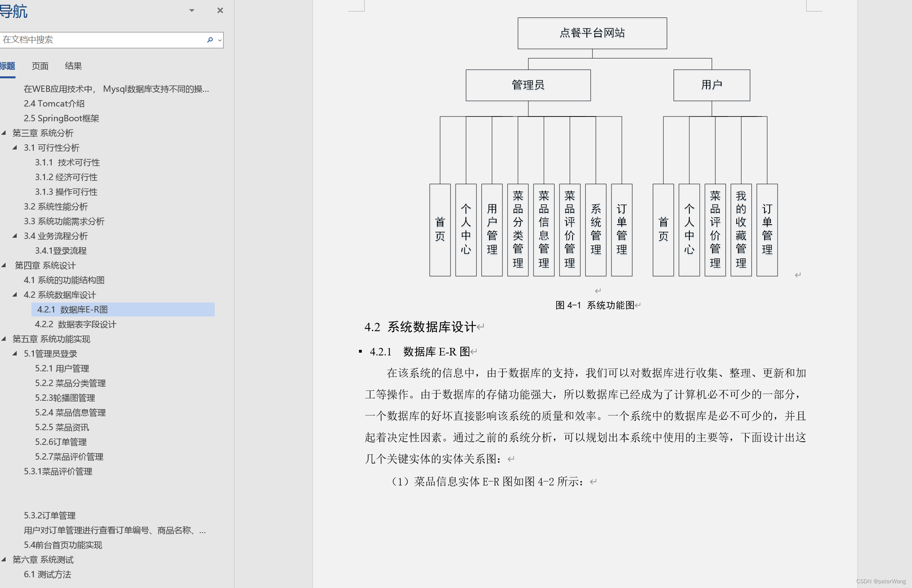Jump to 5.2.3轮播图管理 heading

(x=65, y=398)
